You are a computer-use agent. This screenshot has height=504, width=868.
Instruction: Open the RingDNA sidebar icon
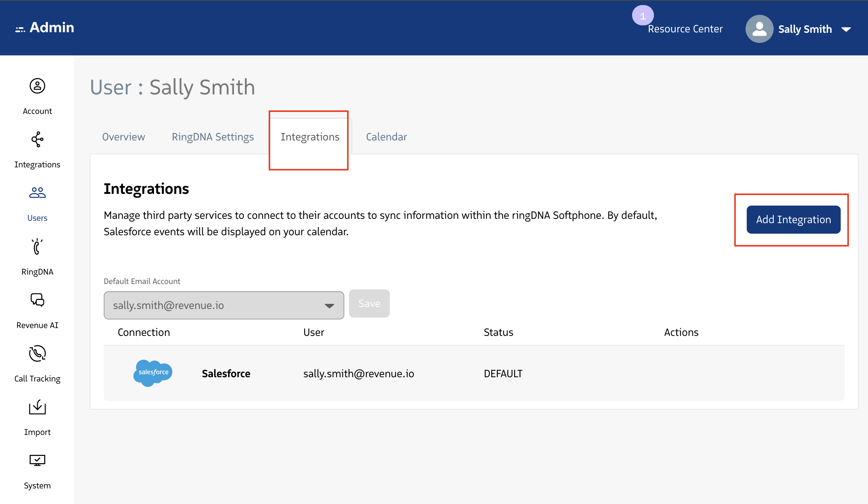pyautogui.click(x=37, y=247)
